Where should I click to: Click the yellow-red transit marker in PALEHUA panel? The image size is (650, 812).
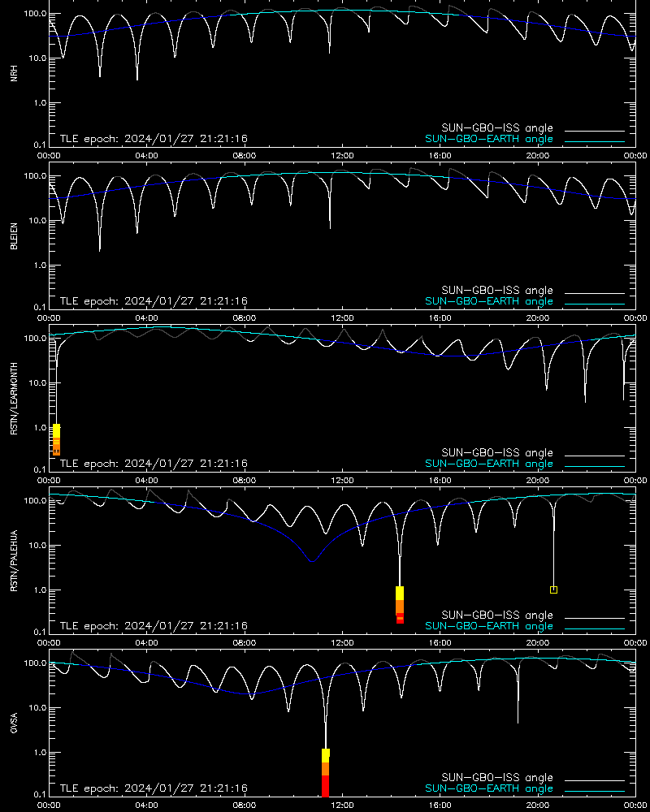400,605
